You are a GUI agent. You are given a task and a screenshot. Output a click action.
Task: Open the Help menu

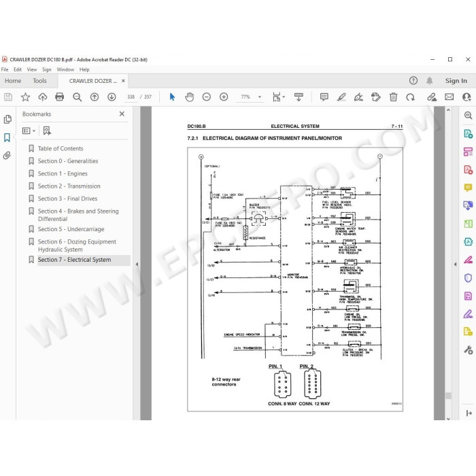click(84, 69)
